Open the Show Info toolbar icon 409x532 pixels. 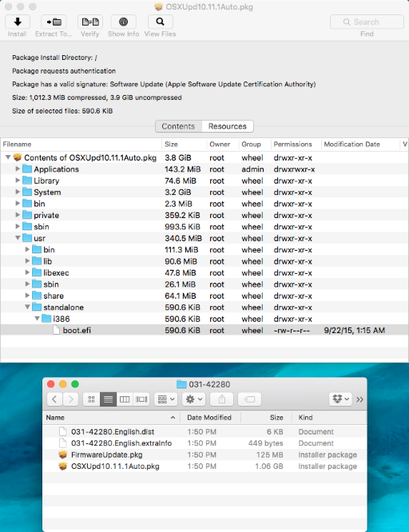point(124,22)
